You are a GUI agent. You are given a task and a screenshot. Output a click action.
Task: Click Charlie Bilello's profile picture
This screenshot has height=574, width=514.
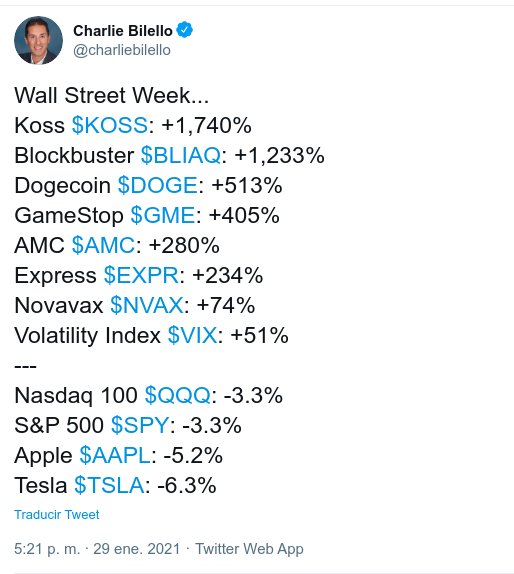click(38, 40)
